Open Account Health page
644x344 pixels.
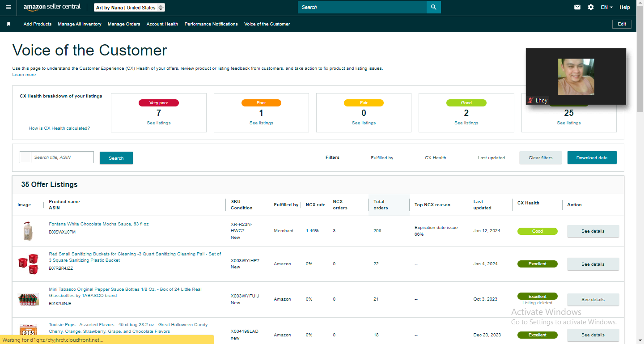[162, 24]
